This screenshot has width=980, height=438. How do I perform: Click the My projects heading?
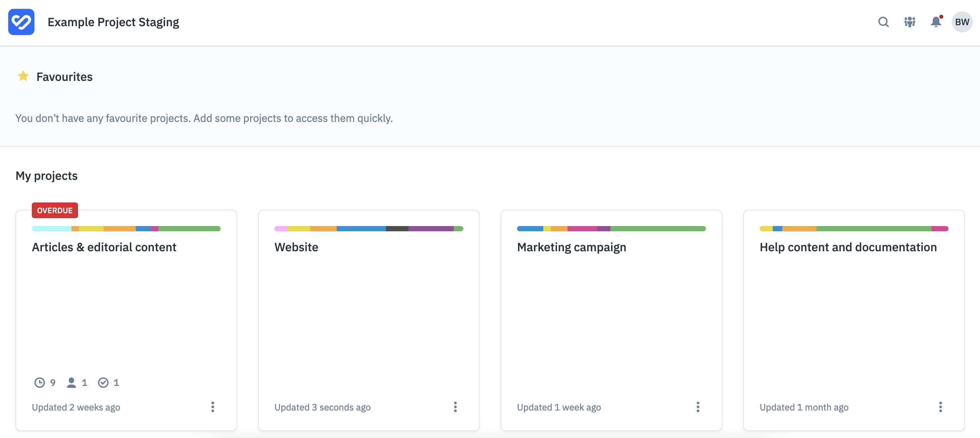click(x=47, y=175)
